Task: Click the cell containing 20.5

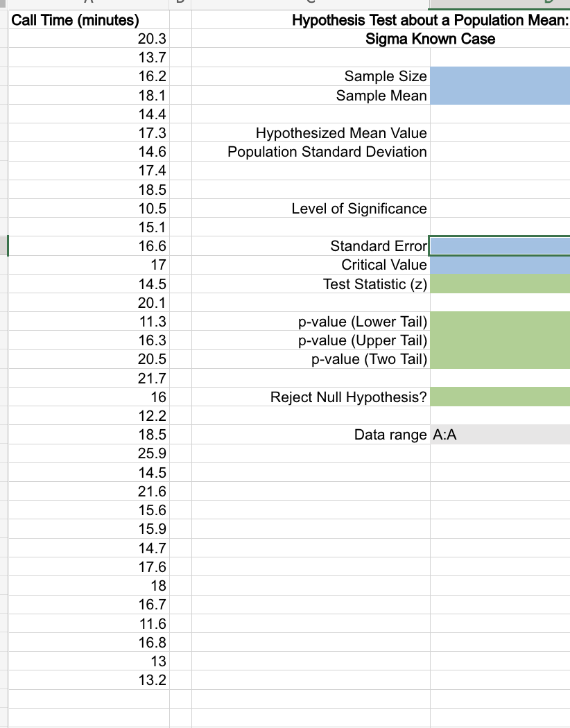Action: [x=89, y=359]
